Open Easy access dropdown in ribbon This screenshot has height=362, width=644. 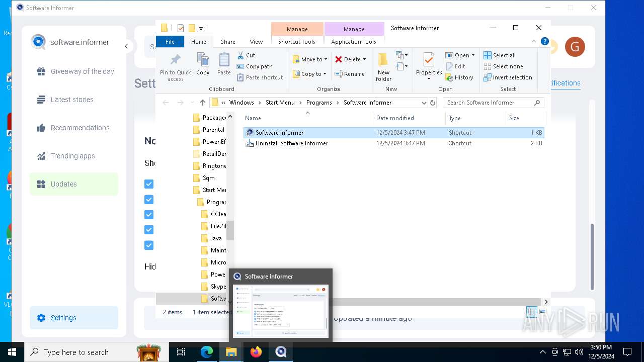401,66
